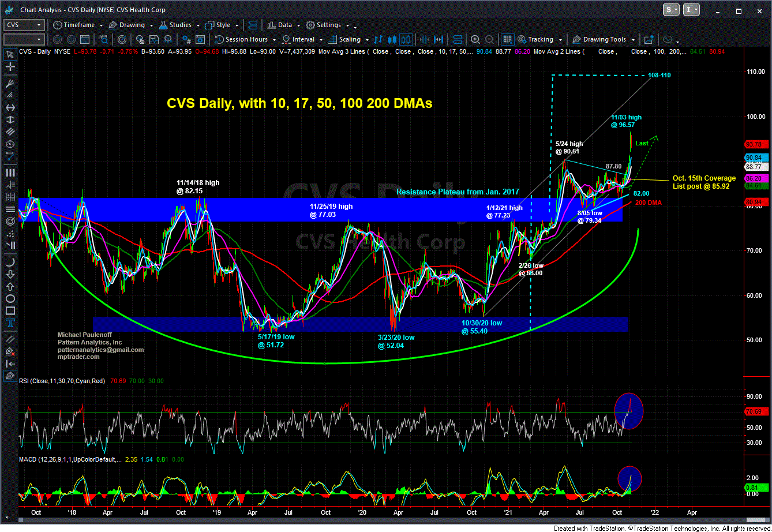This screenshot has height=532, width=772.
Task: Expand the Scaling dropdown arrow
Action: click(x=367, y=40)
